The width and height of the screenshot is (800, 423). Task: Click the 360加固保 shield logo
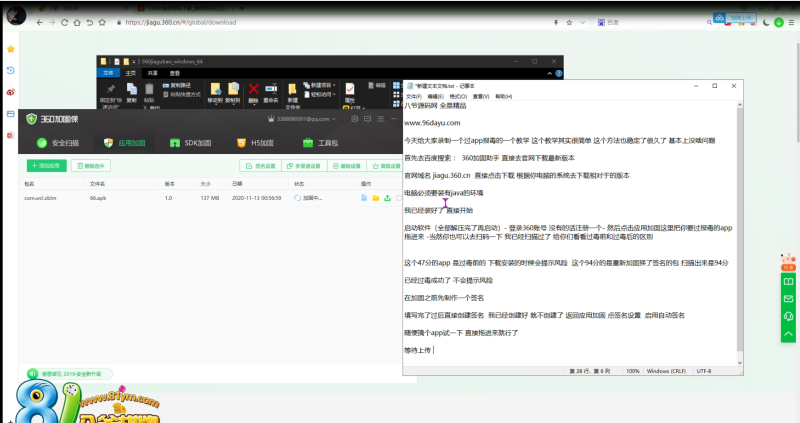[31, 119]
